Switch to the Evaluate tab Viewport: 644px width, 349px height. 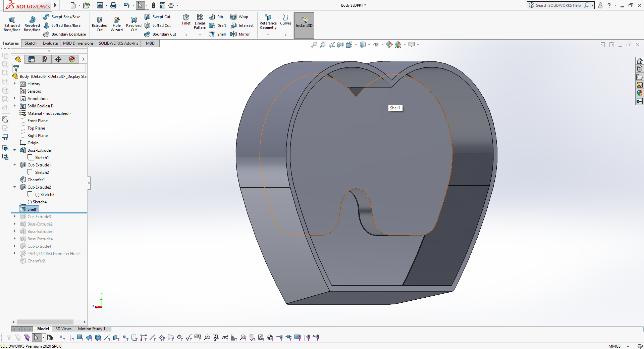pos(50,43)
